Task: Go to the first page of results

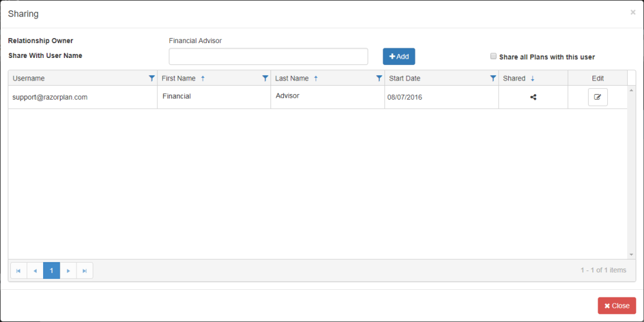Action: pos(19,270)
